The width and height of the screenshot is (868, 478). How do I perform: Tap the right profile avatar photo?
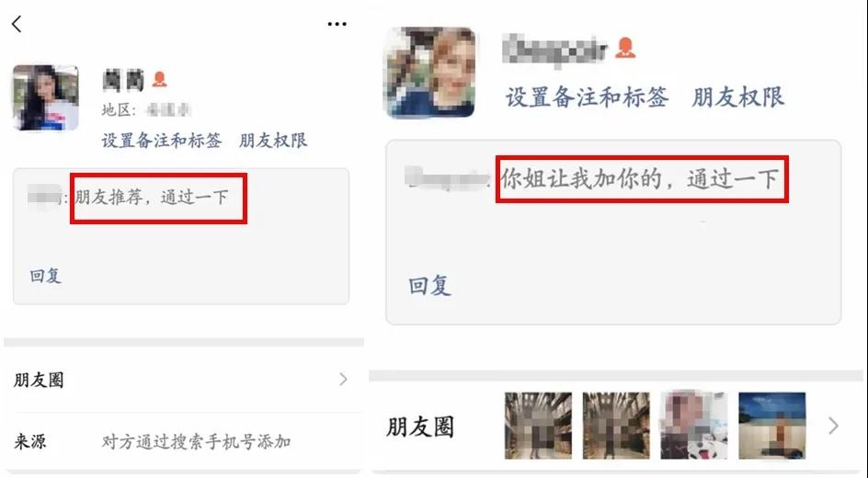[x=429, y=72]
